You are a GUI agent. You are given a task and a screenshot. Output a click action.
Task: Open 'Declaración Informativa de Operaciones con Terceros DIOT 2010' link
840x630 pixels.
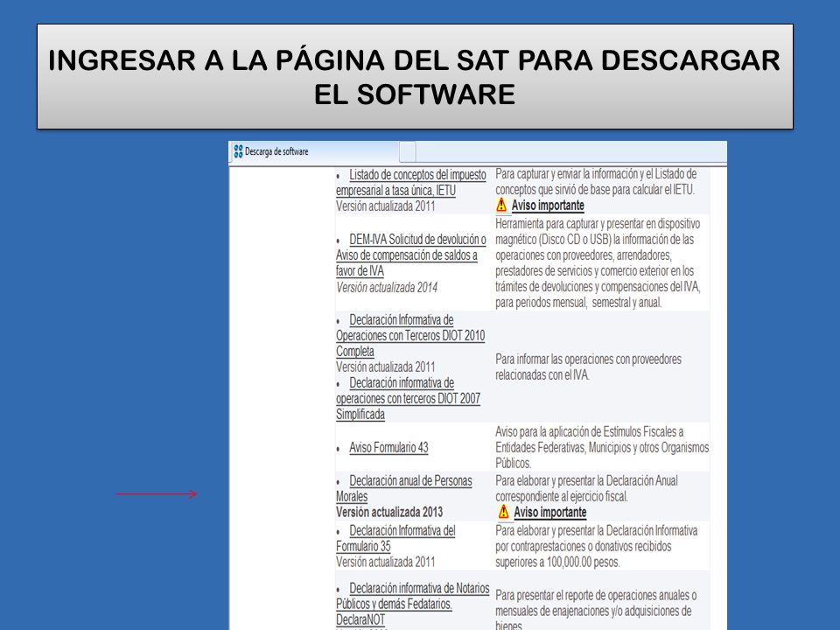click(410, 335)
